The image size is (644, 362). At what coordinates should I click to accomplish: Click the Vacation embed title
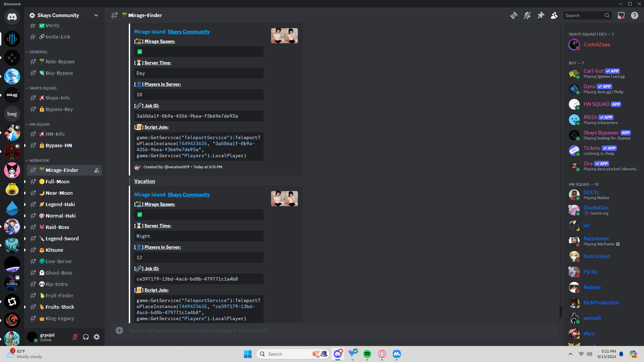pos(145,181)
